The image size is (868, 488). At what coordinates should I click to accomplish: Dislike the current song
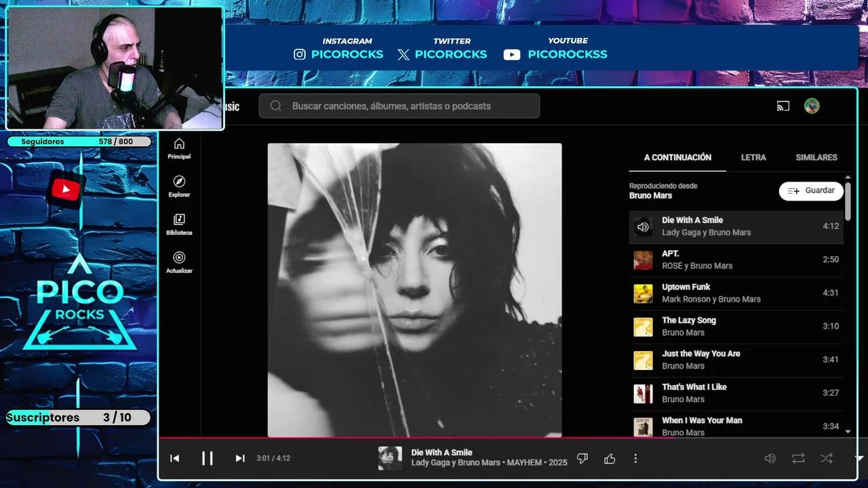click(x=582, y=459)
